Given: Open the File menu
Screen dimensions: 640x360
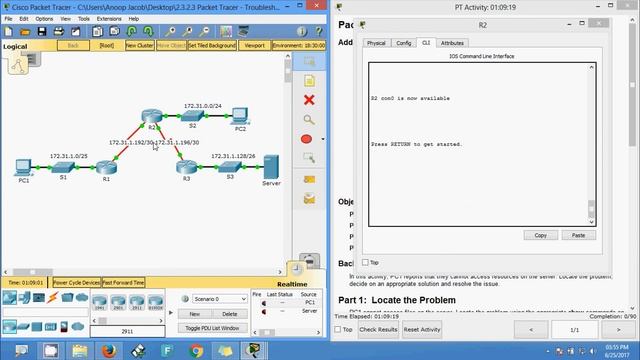Looking at the screenshot, I should (x=8, y=19).
